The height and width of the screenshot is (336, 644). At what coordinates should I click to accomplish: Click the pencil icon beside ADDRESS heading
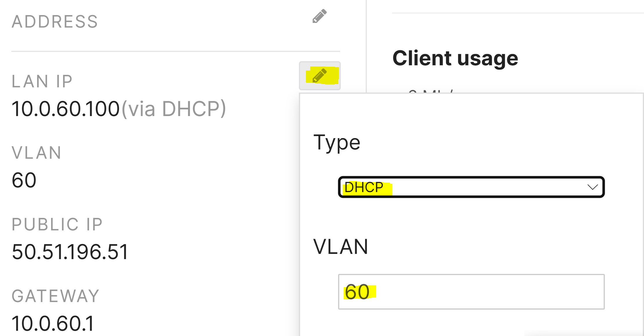click(320, 16)
